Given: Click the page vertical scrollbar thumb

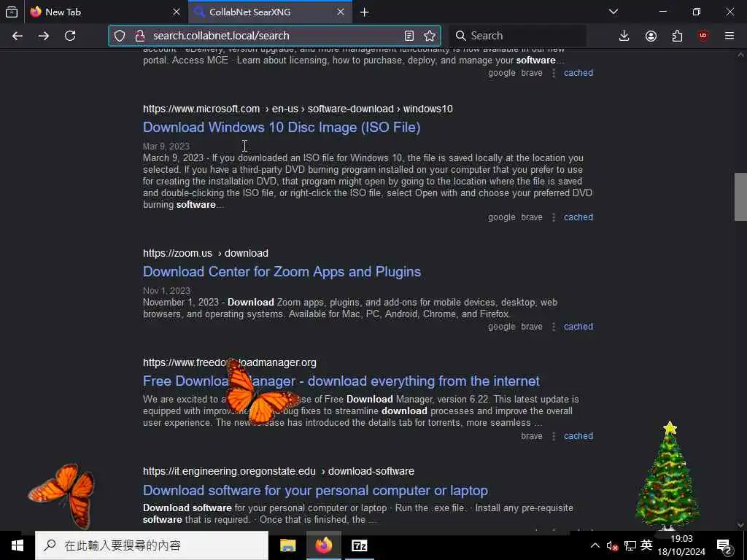Looking at the screenshot, I should click(x=740, y=197).
